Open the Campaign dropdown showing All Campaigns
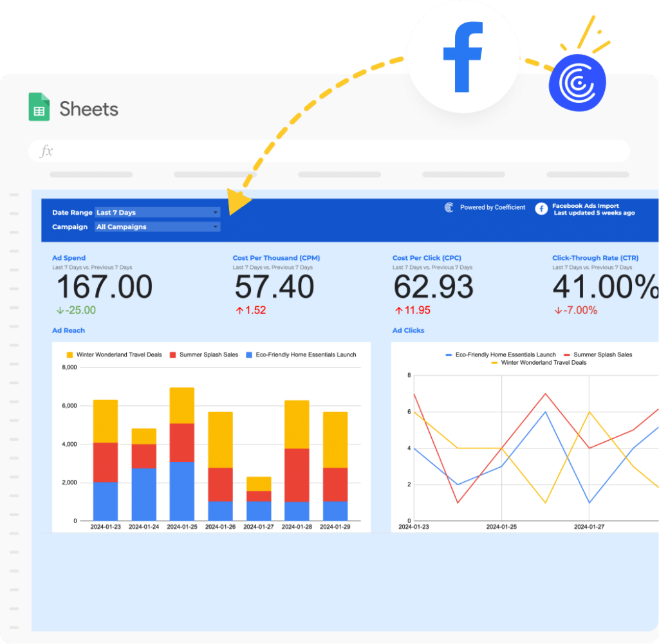The image size is (659, 644). (x=157, y=227)
